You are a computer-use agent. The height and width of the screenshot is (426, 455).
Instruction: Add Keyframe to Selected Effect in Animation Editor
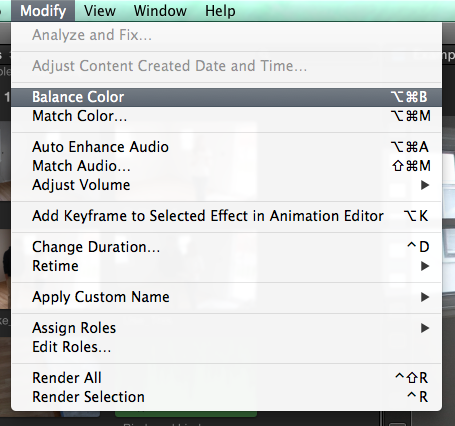(226, 216)
